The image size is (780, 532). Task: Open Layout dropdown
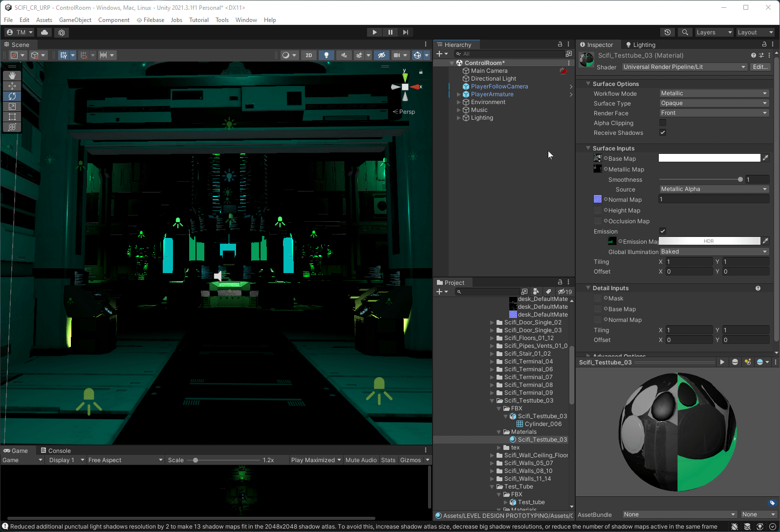click(756, 32)
